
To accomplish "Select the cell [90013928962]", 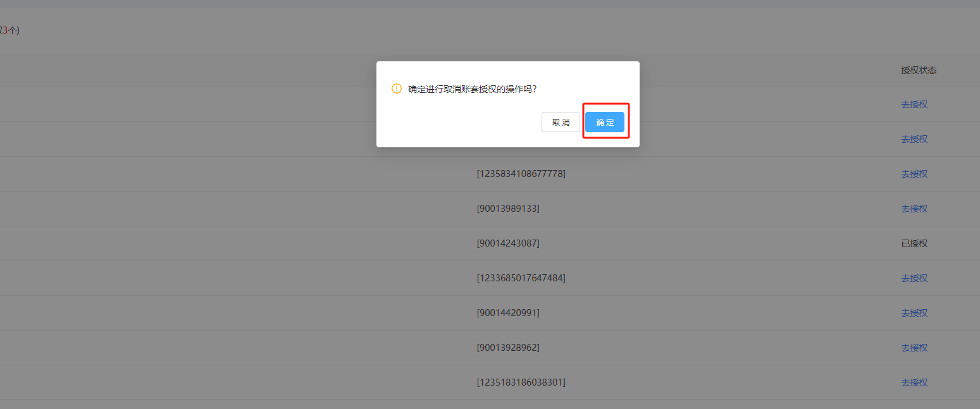I will pos(508,348).
